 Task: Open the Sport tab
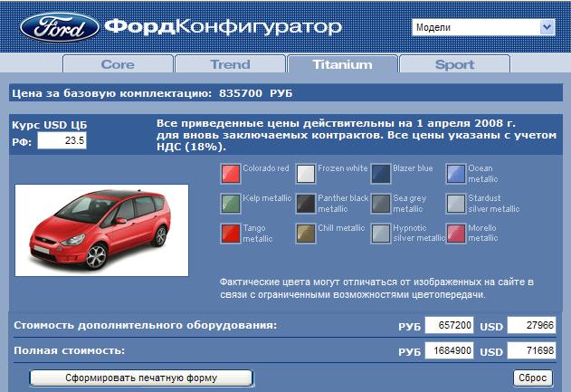(454, 64)
